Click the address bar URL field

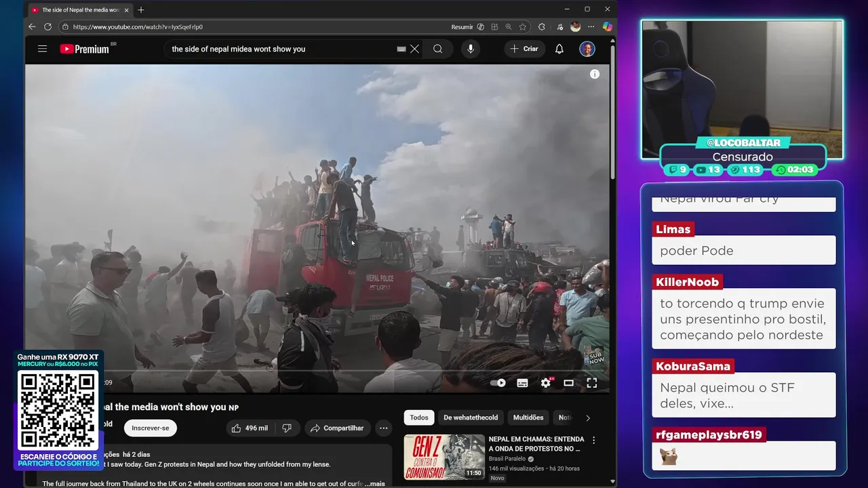pos(258,27)
